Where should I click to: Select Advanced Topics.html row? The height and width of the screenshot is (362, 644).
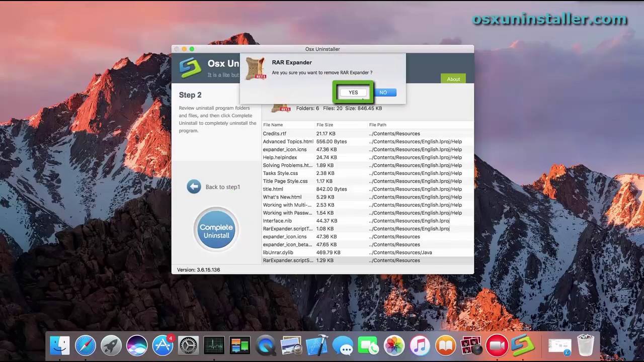tap(368, 142)
